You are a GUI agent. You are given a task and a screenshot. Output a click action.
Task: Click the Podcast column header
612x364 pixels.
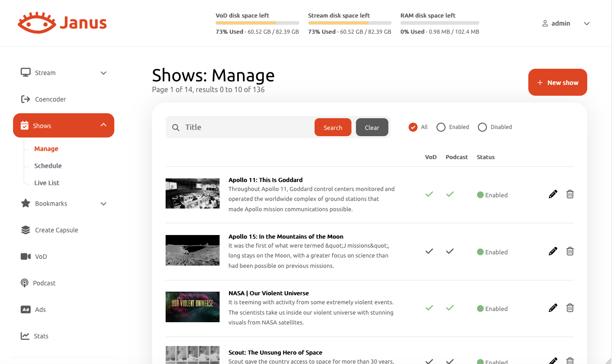[457, 157]
